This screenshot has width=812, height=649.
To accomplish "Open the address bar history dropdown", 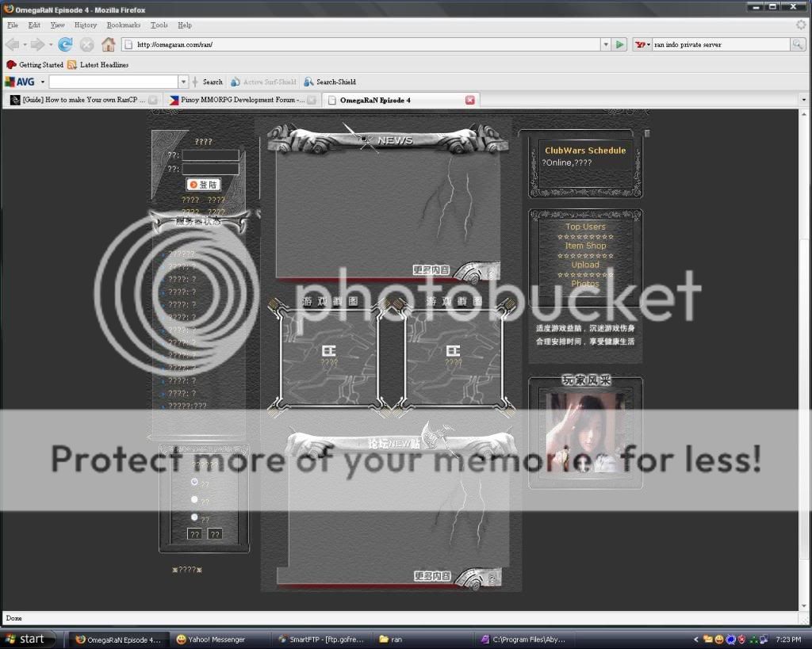I will pyautogui.click(x=605, y=44).
